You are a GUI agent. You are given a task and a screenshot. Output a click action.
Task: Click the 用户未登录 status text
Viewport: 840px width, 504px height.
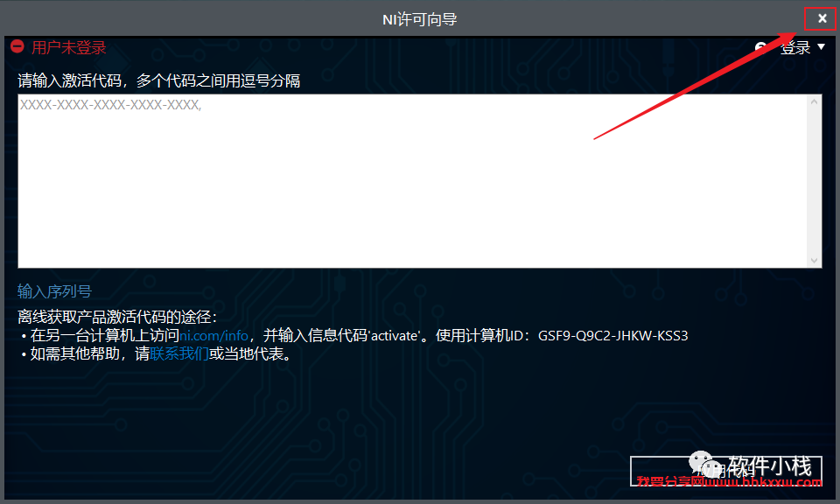[68, 47]
